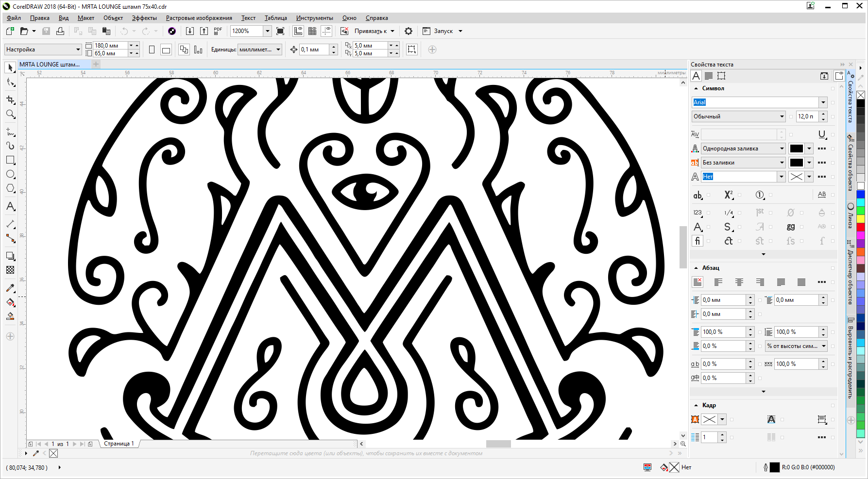Toggle show grid button

(x=312, y=31)
